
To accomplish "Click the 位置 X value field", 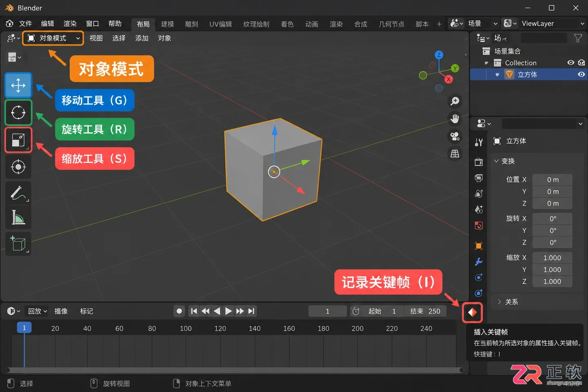I will pyautogui.click(x=553, y=180).
